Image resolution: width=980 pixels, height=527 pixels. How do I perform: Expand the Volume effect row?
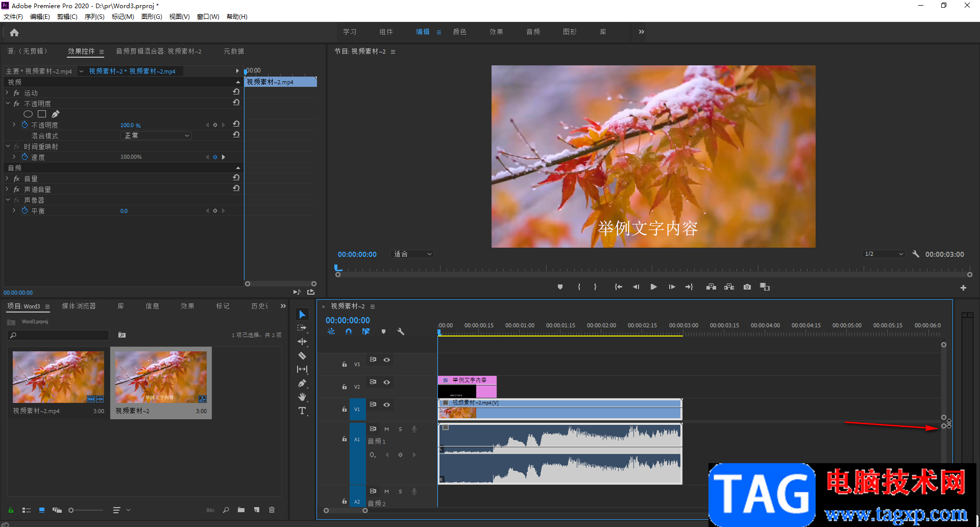pos(7,179)
